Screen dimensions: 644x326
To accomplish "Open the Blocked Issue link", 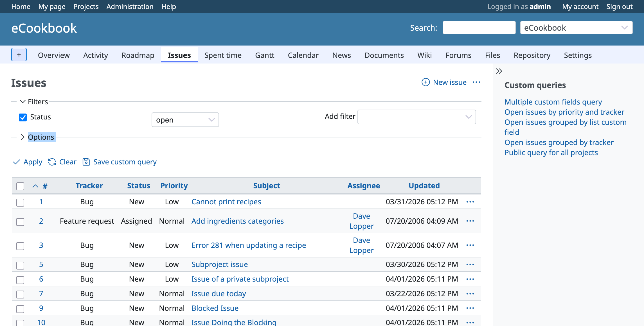I will pyautogui.click(x=215, y=308).
